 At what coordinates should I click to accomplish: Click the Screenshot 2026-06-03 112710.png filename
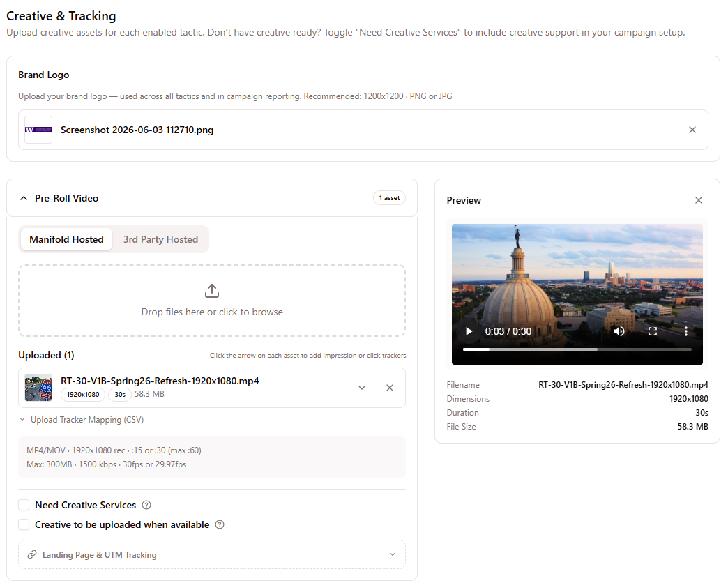[x=137, y=130]
